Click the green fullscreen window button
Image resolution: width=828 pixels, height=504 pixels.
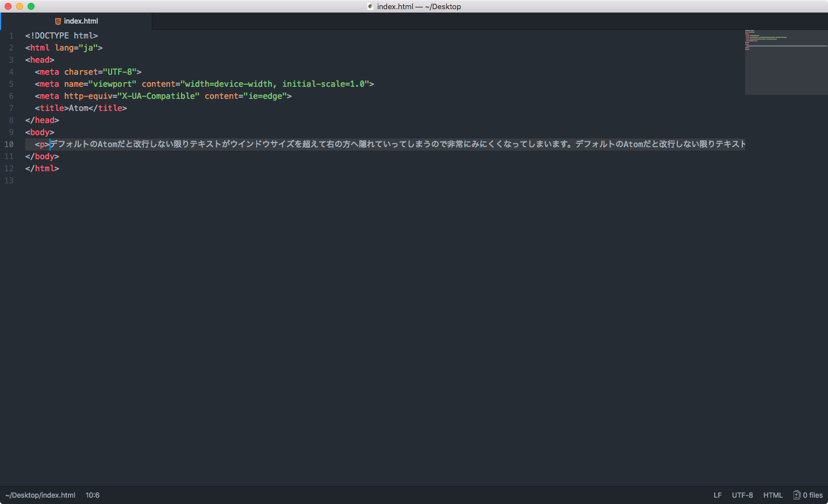coord(31,6)
